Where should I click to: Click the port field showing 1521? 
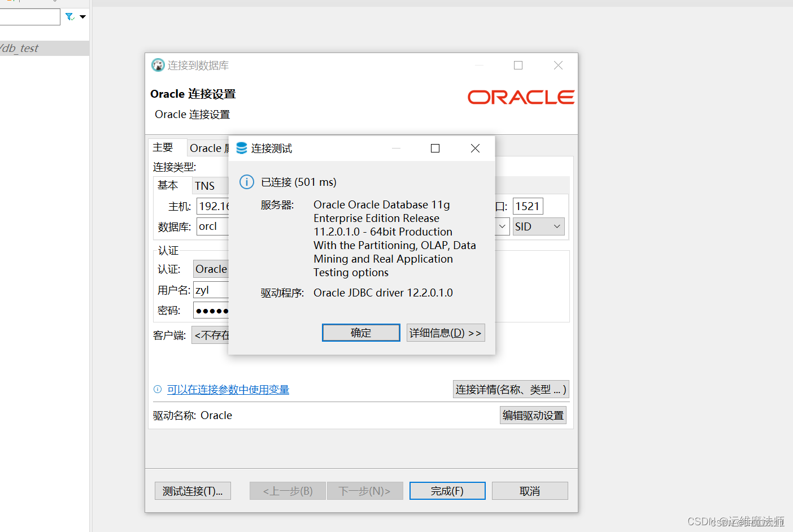(x=528, y=206)
